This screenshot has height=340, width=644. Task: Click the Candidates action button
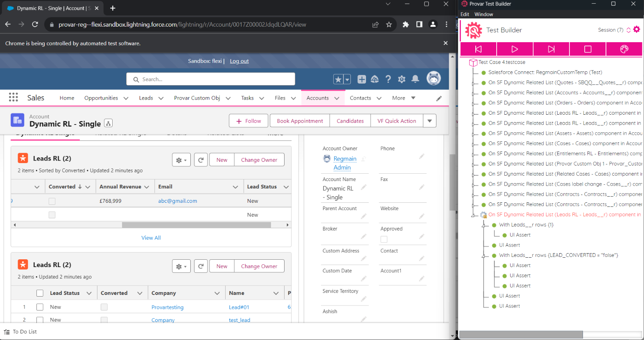click(x=350, y=121)
